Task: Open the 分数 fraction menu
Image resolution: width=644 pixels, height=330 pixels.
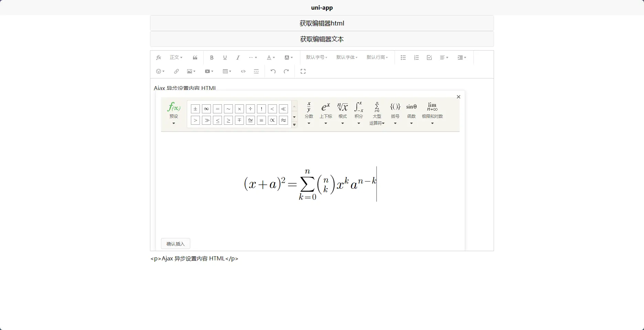Action: [309, 113]
